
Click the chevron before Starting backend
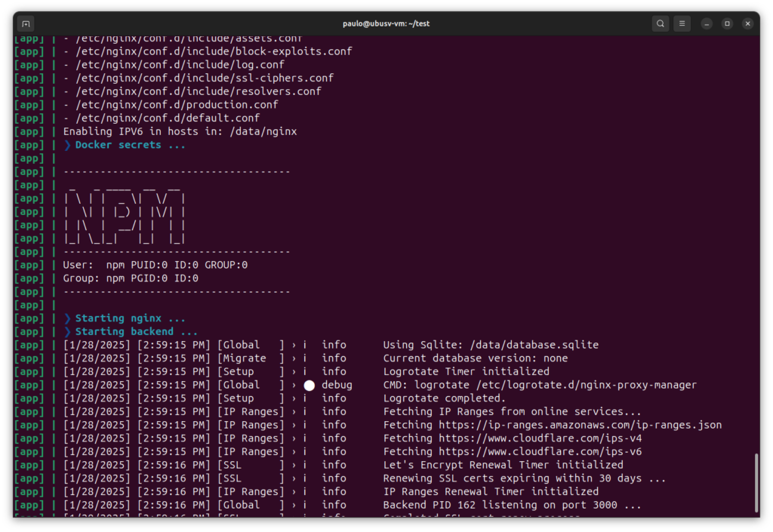tap(67, 332)
